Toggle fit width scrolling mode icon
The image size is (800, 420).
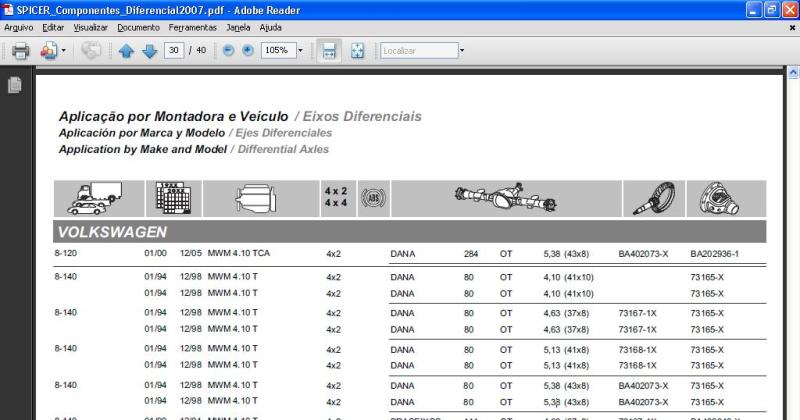[x=329, y=51]
